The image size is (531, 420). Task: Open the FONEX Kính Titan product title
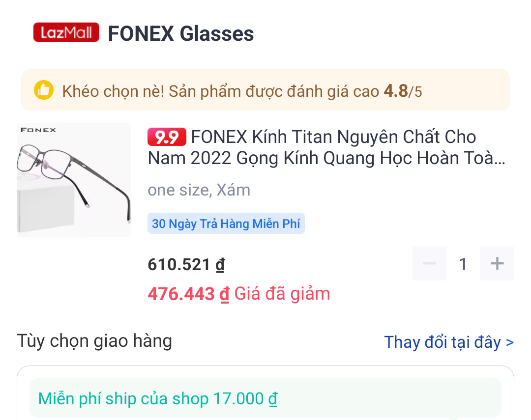326,147
